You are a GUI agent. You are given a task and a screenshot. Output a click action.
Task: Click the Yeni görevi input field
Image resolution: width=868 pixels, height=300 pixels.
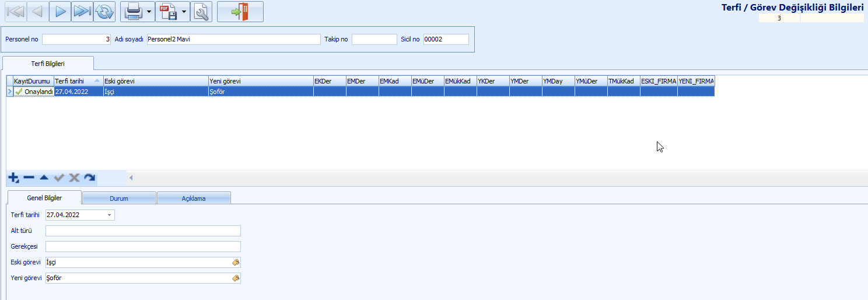tap(143, 278)
